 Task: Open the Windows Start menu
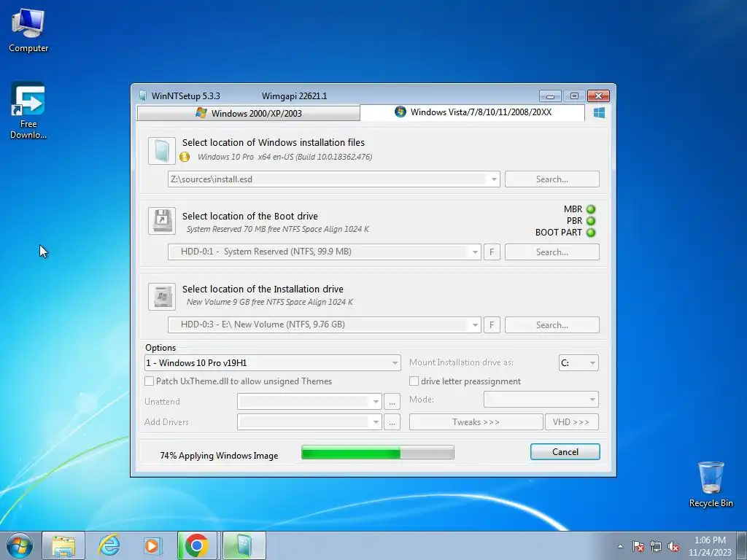tap(20, 545)
